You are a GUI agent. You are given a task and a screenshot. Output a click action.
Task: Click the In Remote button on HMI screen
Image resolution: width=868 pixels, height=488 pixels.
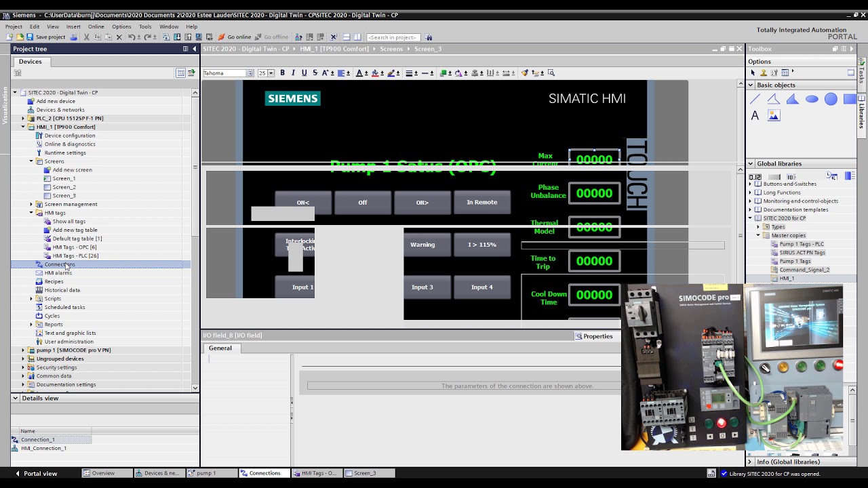tap(482, 203)
